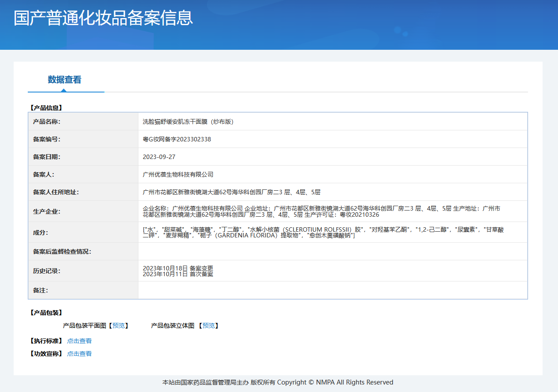Preview the 产品包装立体图 image

coord(208,325)
